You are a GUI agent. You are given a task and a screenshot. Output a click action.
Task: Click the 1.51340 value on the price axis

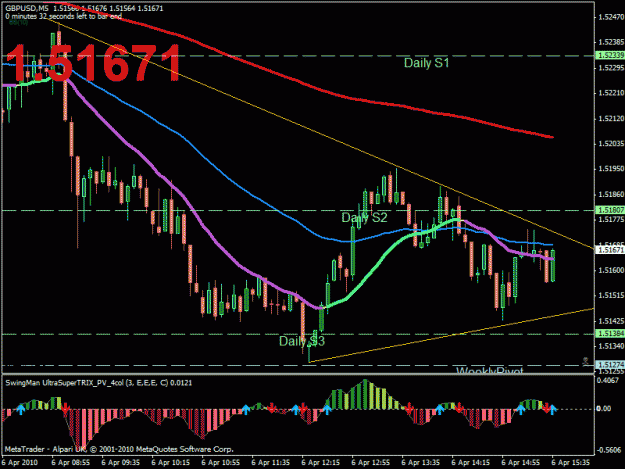pos(611,346)
